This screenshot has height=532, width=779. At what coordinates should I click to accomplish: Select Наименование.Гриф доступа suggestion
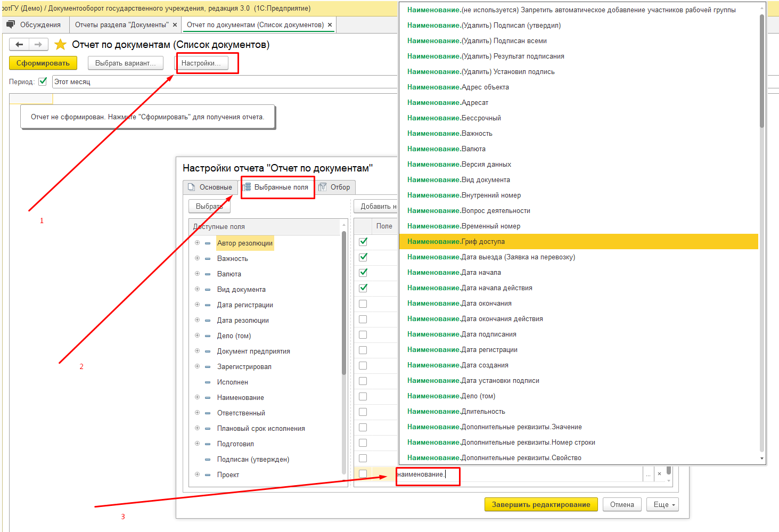578,242
